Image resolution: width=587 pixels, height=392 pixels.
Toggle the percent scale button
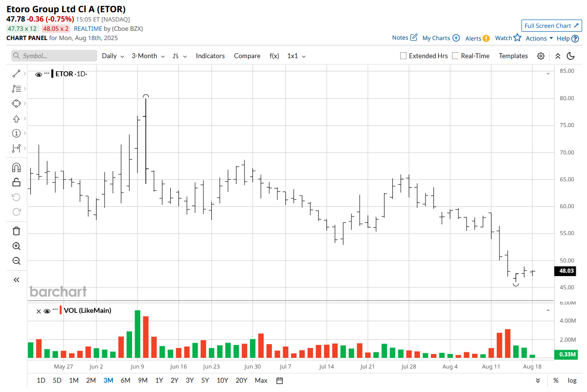[x=556, y=380]
